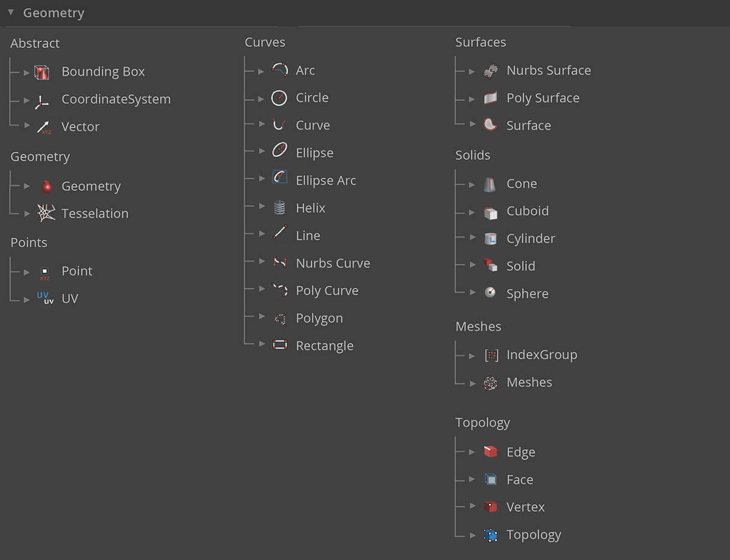Screen dimensions: 730x560
Task: Expand the Arc tree entry
Action: 262,70
